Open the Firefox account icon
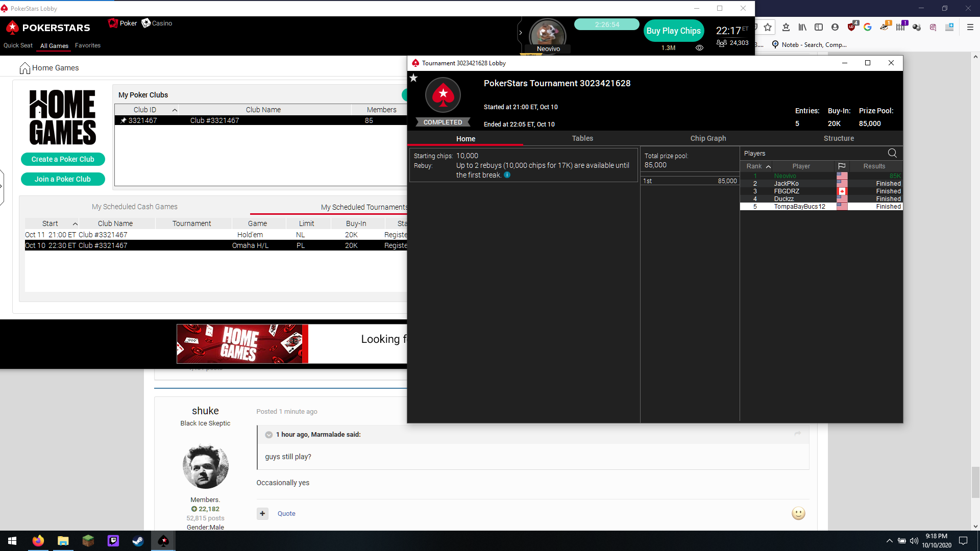Screen dimensions: 980x551 835,27
